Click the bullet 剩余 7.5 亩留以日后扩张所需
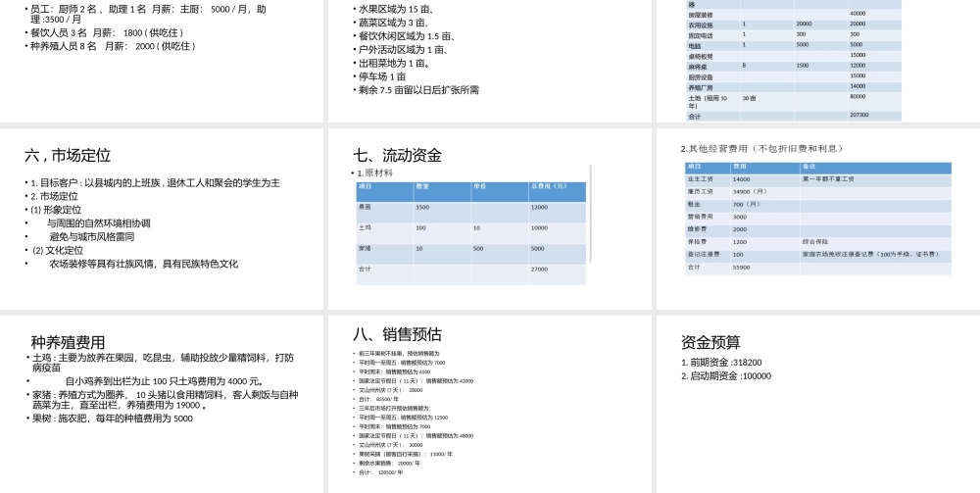 416,90
